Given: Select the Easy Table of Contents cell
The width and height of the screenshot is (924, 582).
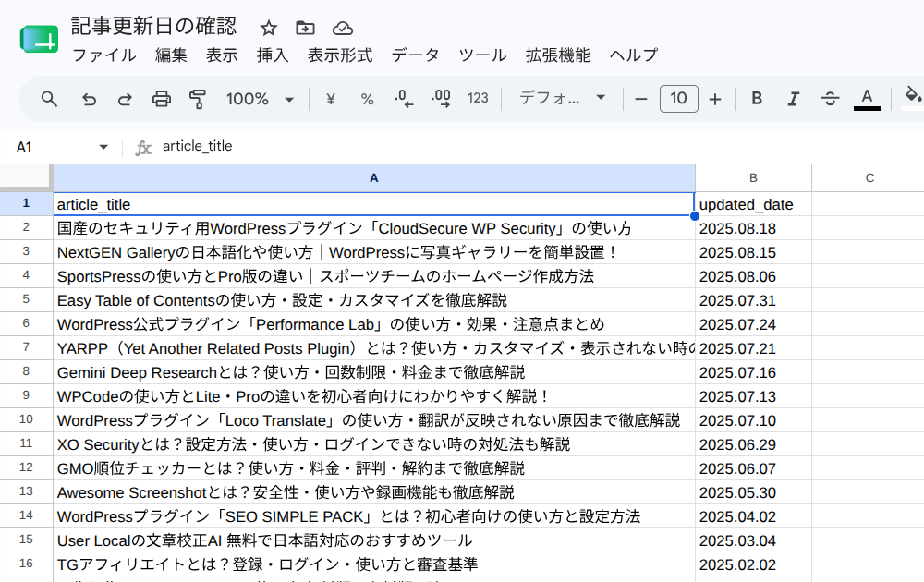Looking at the screenshot, I should (x=374, y=300).
